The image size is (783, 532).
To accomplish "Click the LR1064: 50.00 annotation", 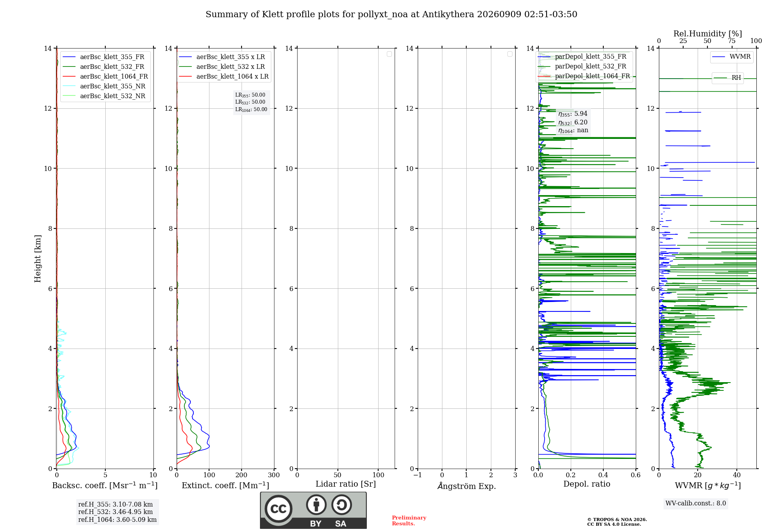I will click(251, 110).
